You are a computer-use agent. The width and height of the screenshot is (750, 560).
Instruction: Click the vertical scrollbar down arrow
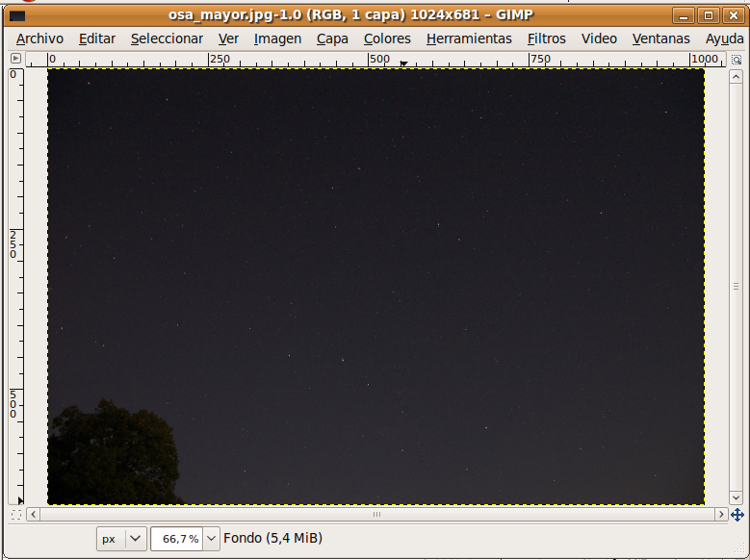coord(737,497)
